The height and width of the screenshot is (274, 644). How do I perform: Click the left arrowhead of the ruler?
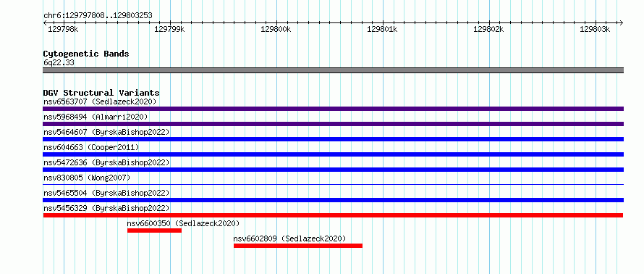tap(45, 22)
